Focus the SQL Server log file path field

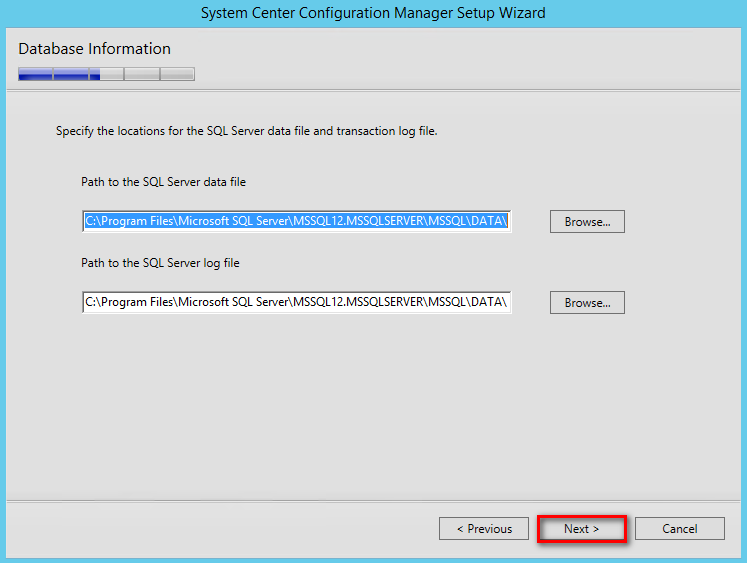point(296,302)
